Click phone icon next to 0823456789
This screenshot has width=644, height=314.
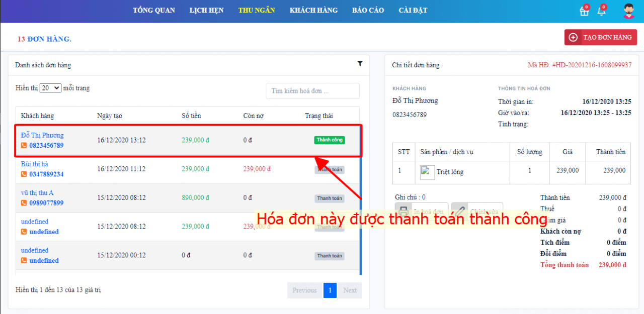point(24,146)
